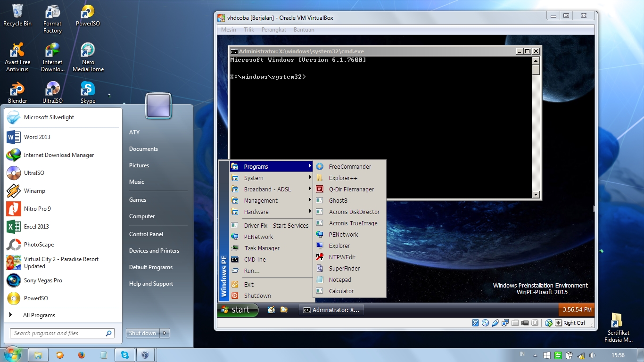
Task: Start Ghost8 from WinPE Programs submenu
Action: tap(349, 200)
